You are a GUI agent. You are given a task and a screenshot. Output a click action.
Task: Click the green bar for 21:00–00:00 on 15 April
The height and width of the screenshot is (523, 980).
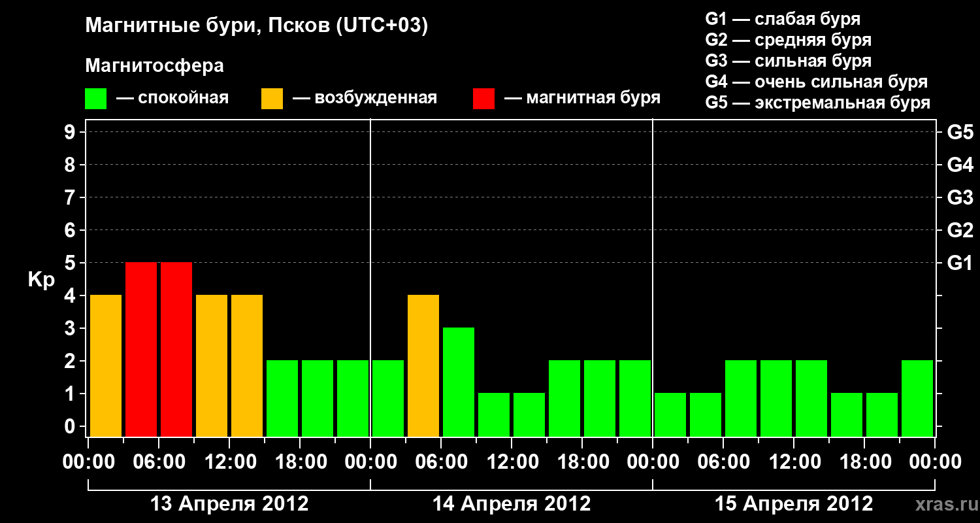pos(917,398)
